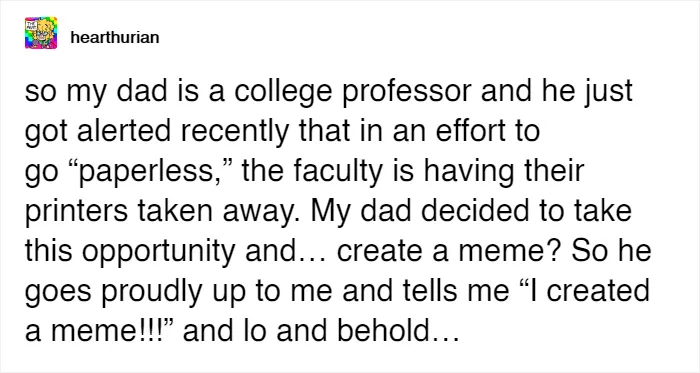
Task: Click the word "alerted" on the second line
Action: [x=123, y=131]
